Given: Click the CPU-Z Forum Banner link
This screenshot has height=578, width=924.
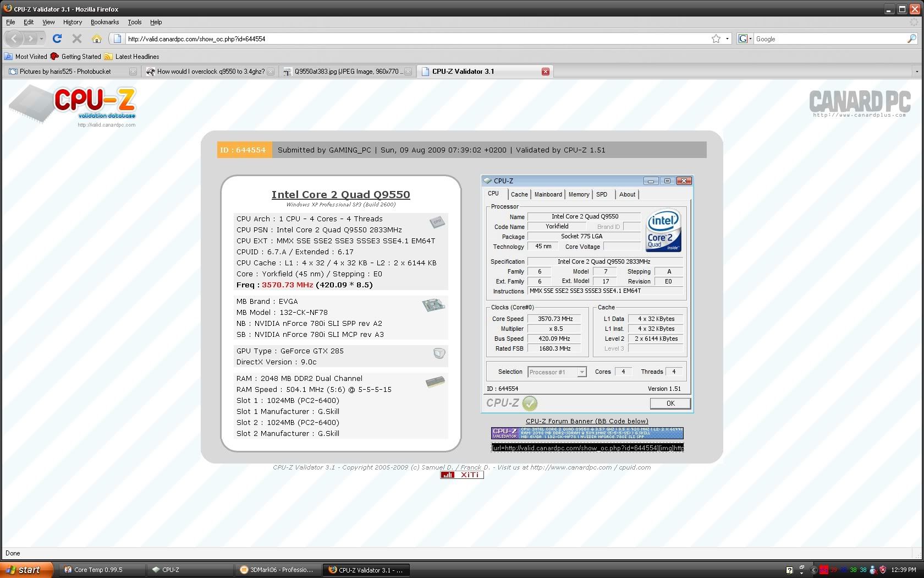Looking at the screenshot, I should coord(587,421).
